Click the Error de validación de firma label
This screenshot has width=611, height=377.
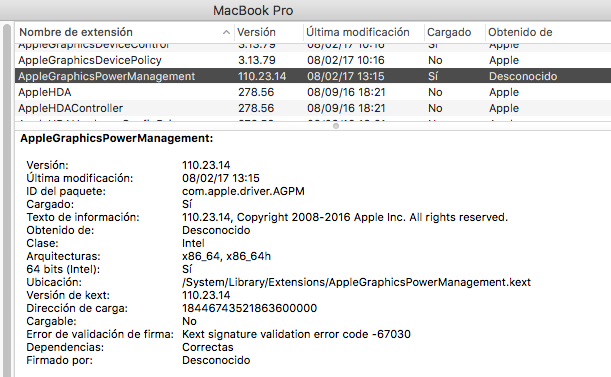[x=100, y=334]
